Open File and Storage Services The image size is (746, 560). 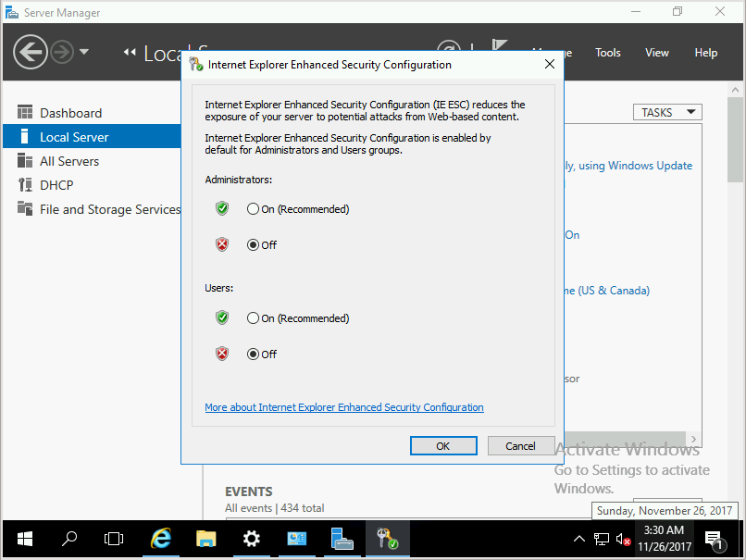tap(110, 209)
